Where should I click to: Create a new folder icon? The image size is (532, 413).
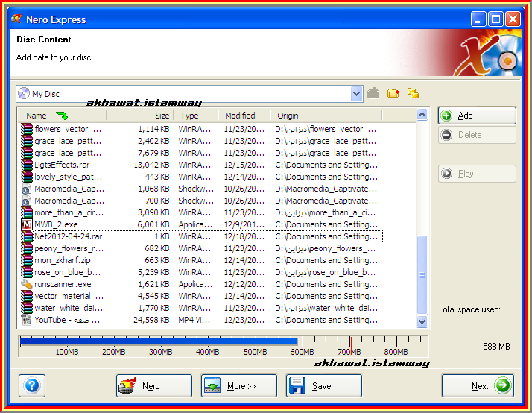393,93
